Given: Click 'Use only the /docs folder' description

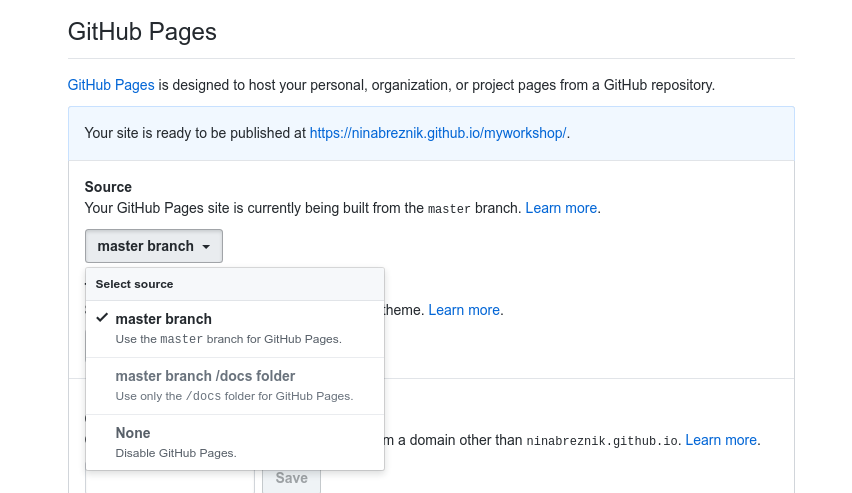Looking at the screenshot, I should click(x=234, y=396).
